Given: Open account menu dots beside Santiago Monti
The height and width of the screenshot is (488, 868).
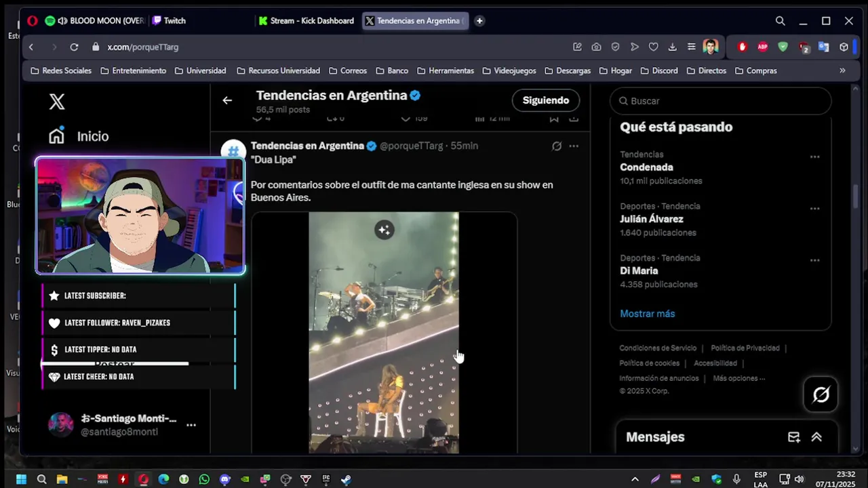Looking at the screenshot, I should [191, 425].
